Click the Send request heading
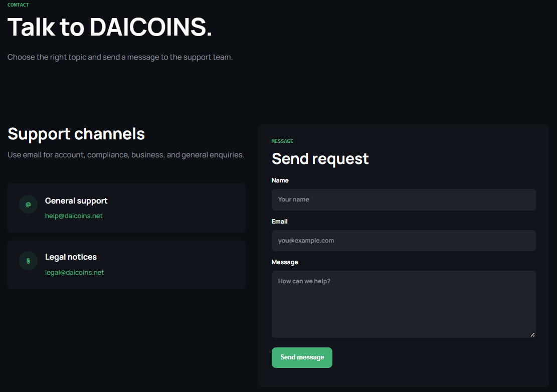This screenshot has height=392, width=557. (x=320, y=159)
